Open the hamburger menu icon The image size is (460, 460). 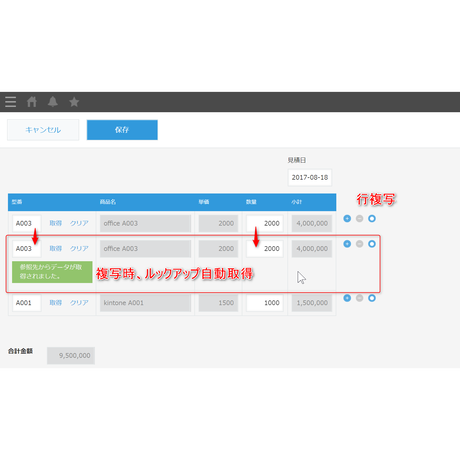pyautogui.click(x=11, y=102)
